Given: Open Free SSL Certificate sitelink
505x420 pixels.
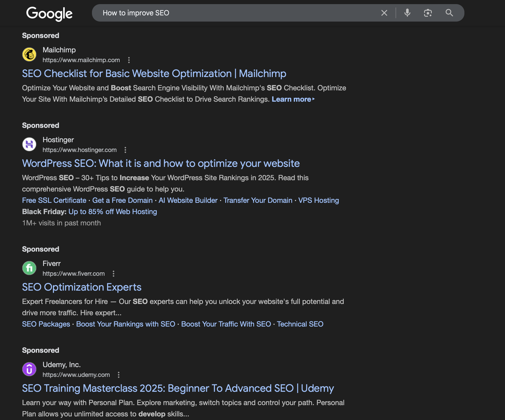Looking at the screenshot, I should click(54, 200).
